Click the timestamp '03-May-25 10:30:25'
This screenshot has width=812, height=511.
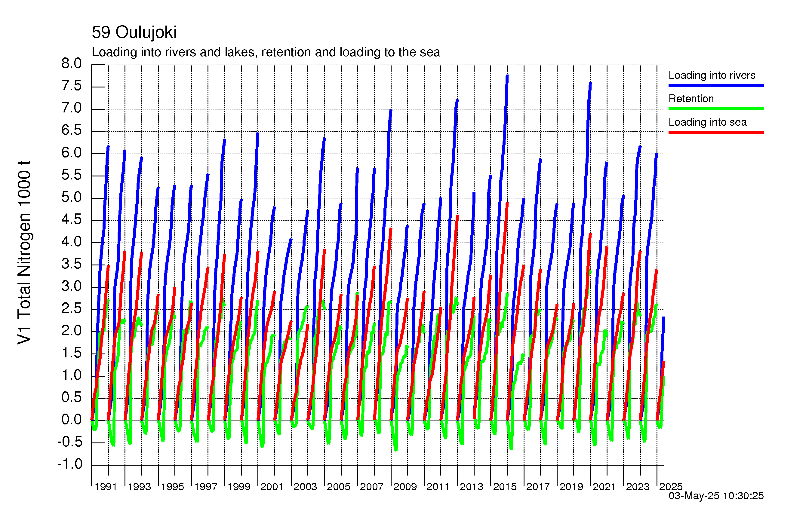pos(716,496)
